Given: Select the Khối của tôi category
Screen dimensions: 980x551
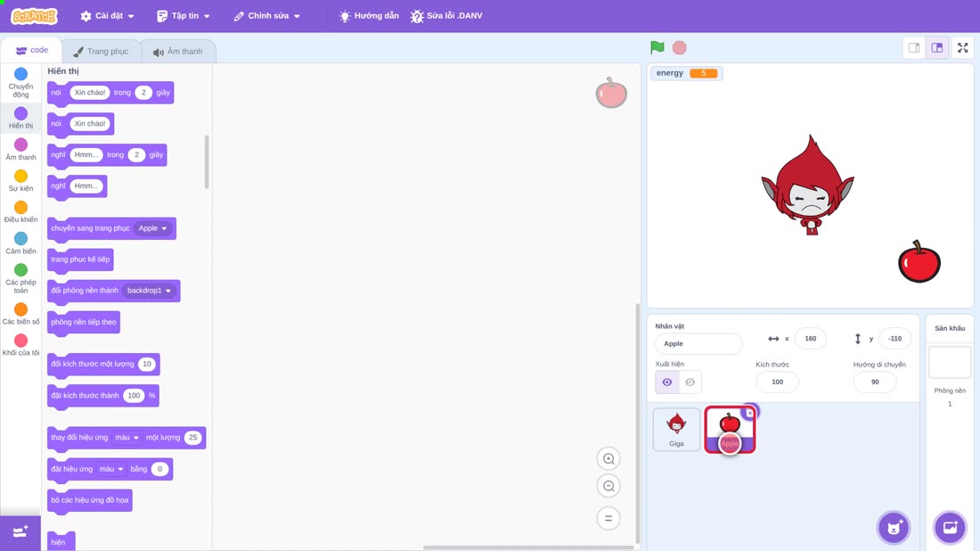Looking at the screenshot, I should pyautogui.click(x=20, y=345).
